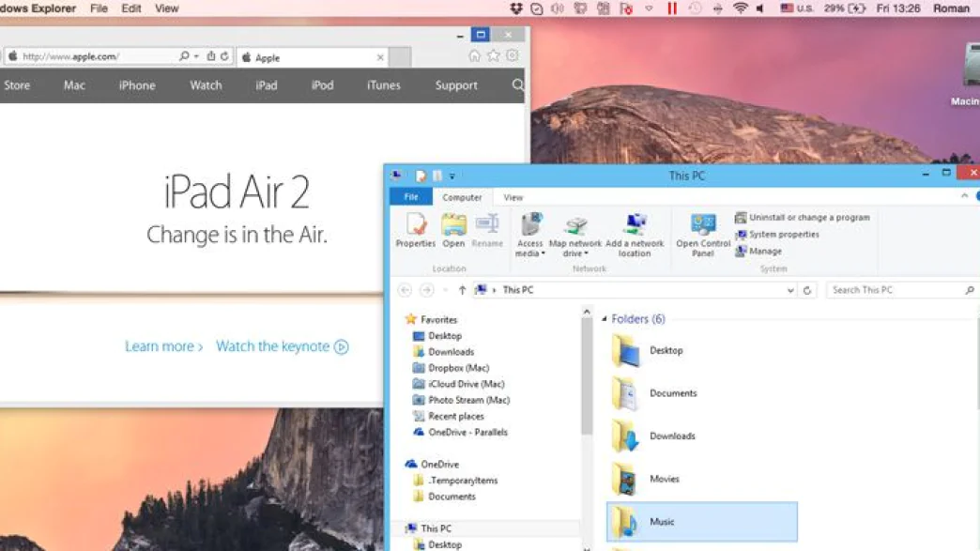
Task: Open Photo Stream (Mac) in Favorites
Action: 461,400
